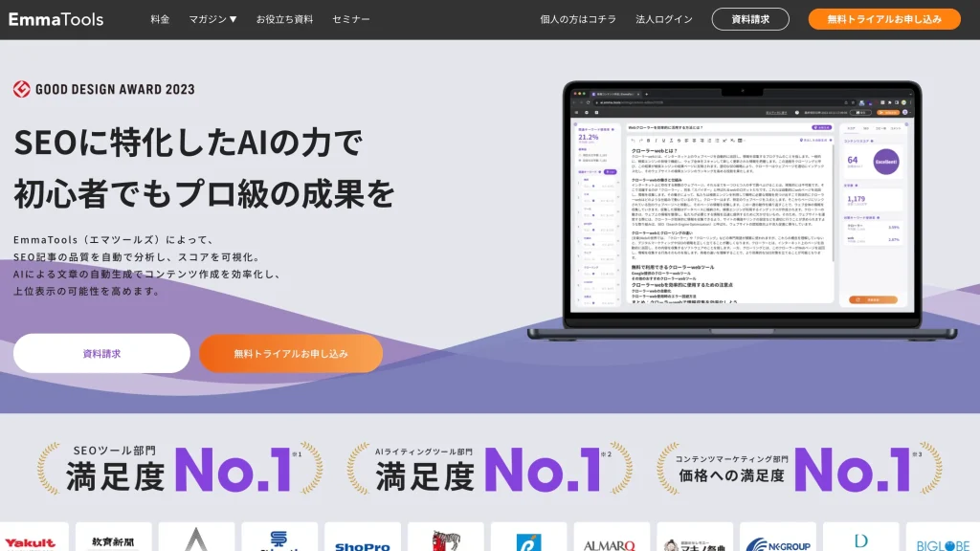
Task: Expand the マガジン dropdown menu
Action: [212, 19]
